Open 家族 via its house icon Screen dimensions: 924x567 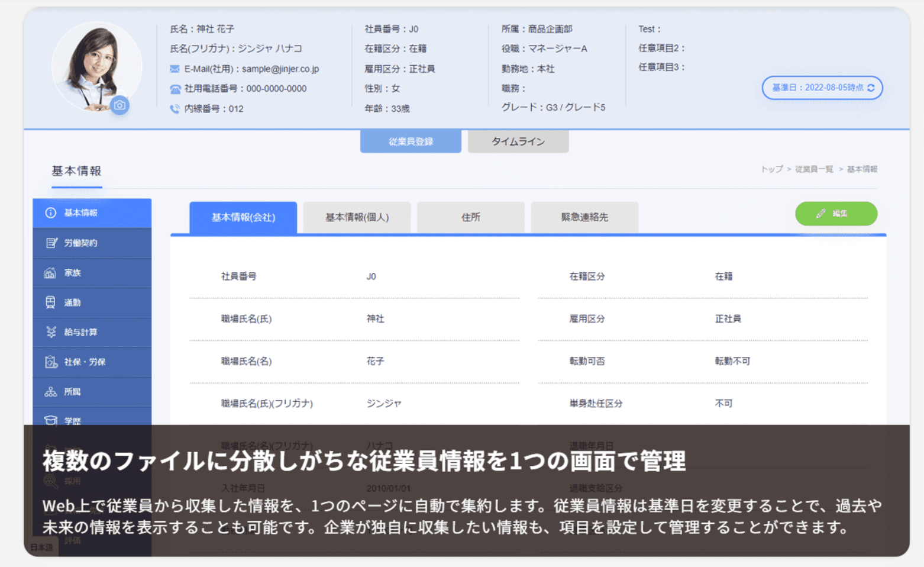pyautogui.click(x=50, y=273)
